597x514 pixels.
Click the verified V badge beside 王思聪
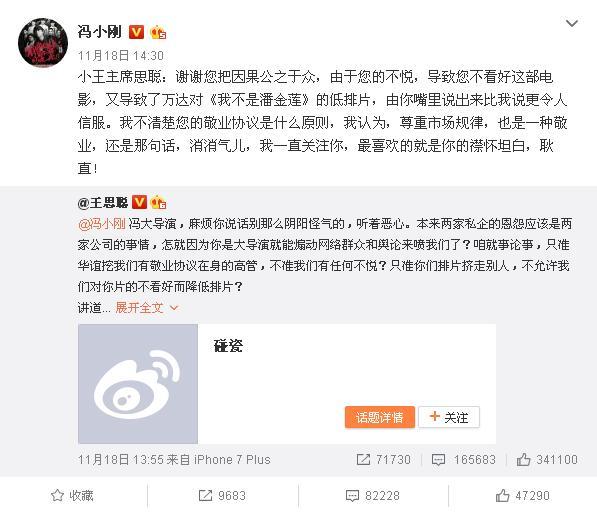pyautogui.click(x=139, y=202)
